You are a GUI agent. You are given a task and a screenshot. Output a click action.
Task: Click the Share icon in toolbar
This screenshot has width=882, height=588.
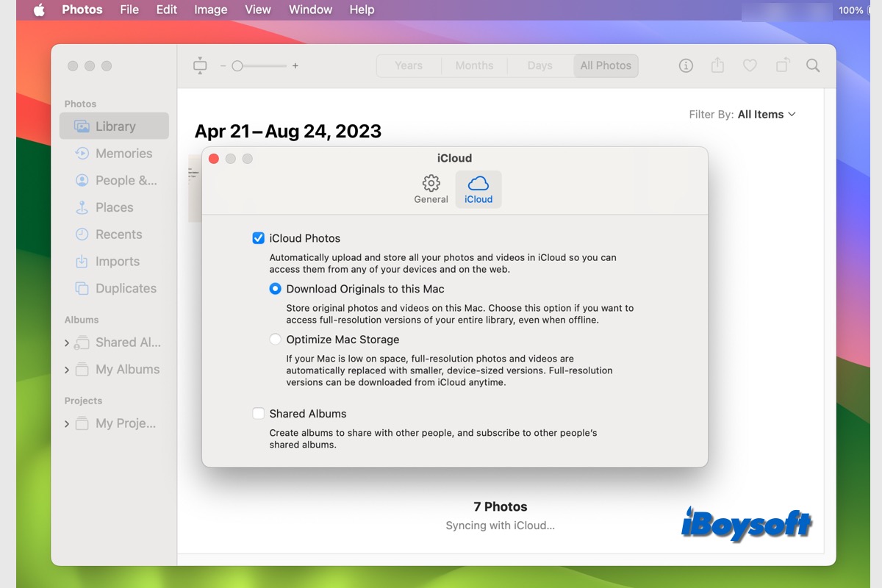[717, 65]
